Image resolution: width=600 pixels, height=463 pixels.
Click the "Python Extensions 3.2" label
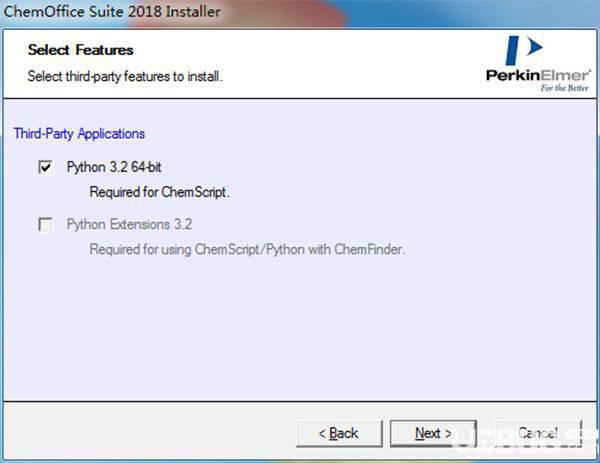coord(129,224)
